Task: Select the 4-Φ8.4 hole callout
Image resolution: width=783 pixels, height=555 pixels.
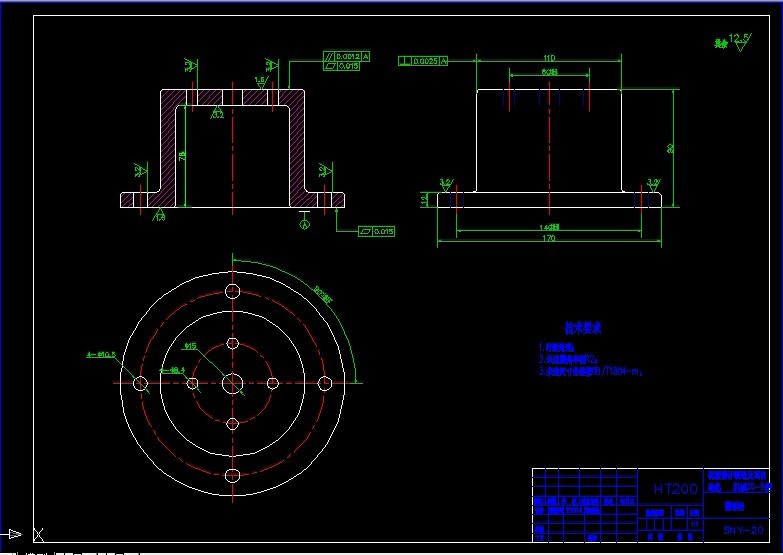Action: point(172,370)
